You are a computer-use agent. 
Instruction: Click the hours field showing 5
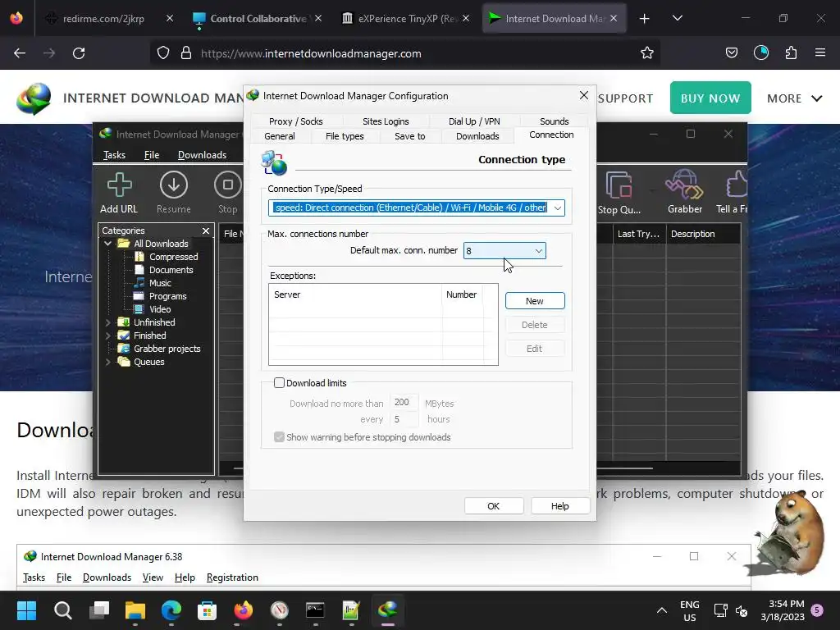click(x=404, y=419)
